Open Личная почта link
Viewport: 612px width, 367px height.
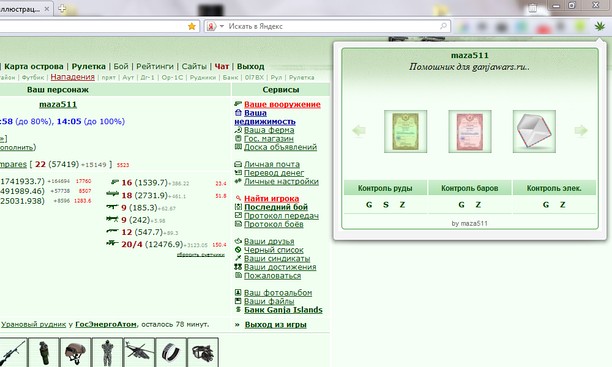click(272, 164)
